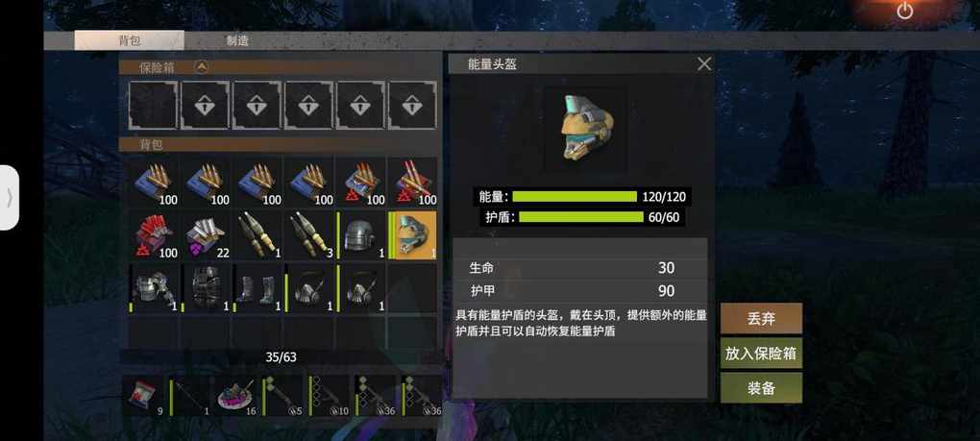Click the power icon at top right
980x441 pixels.
click(905, 11)
